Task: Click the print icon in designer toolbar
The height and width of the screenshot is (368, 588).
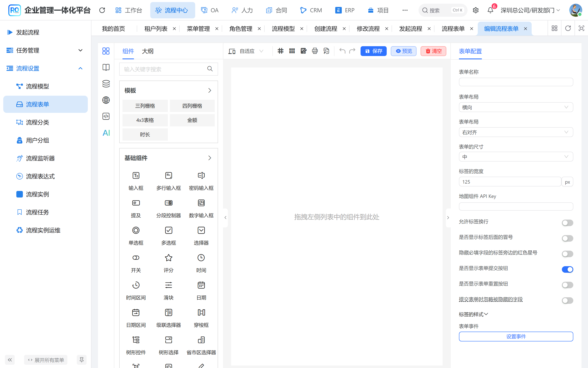Action: point(315,51)
